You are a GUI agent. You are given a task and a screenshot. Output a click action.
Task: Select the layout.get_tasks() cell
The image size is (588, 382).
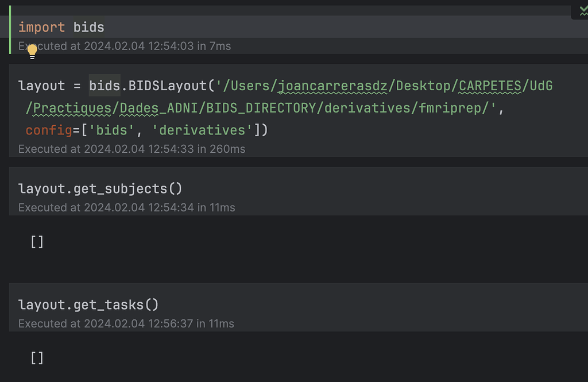click(x=89, y=304)
